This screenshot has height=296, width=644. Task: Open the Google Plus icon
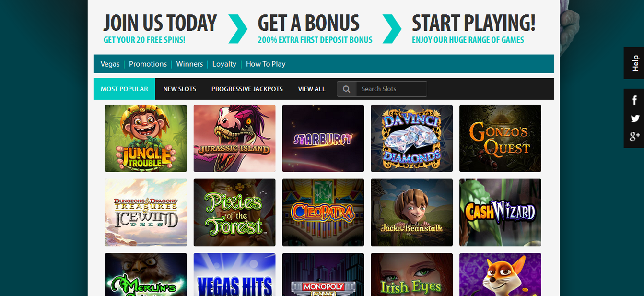[635, 137]
